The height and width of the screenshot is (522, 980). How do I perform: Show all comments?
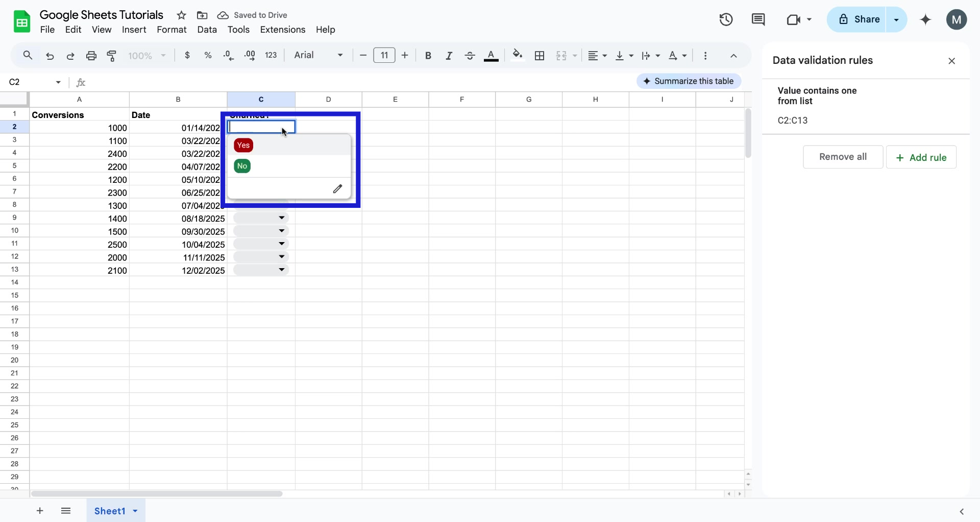pos(758,19)
